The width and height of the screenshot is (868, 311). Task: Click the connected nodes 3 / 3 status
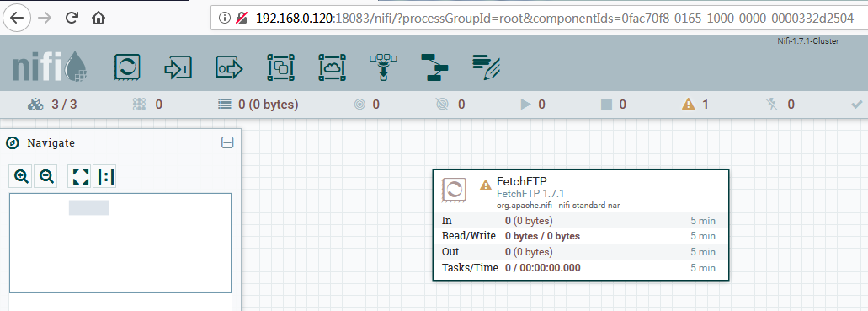52,105
